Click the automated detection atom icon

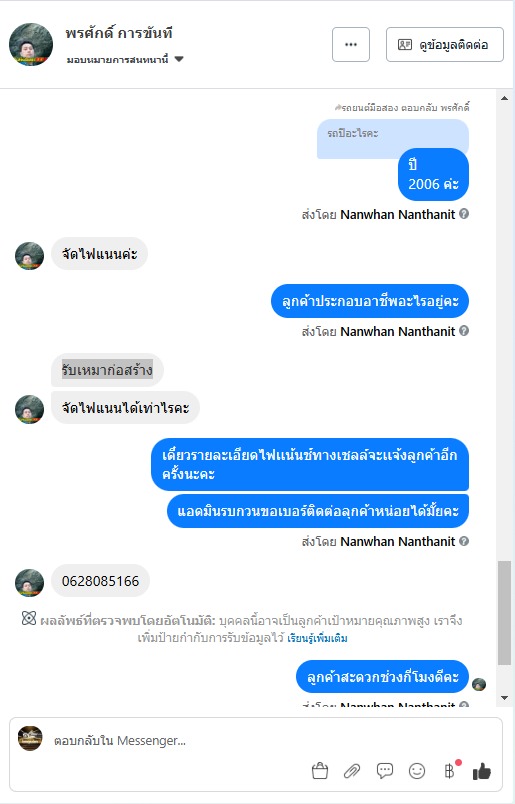coord(29,619)
